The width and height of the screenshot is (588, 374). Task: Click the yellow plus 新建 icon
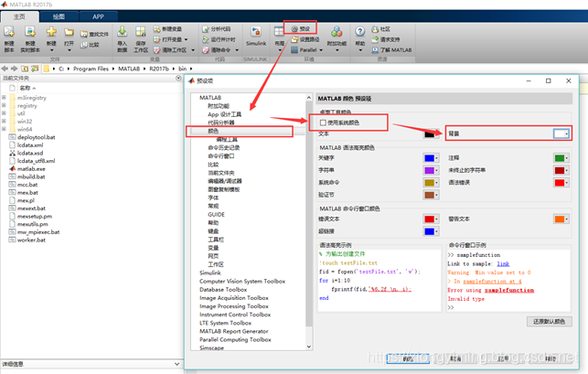coord(51,32)
